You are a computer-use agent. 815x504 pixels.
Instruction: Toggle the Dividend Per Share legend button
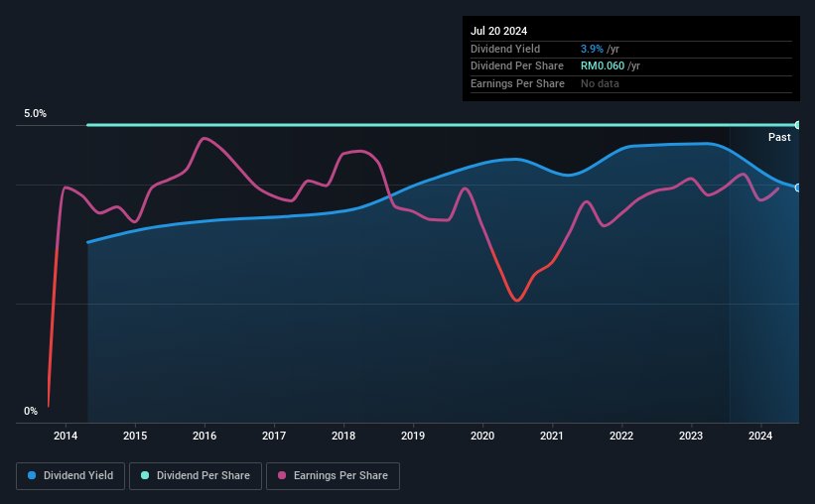(x=196, y=476)
